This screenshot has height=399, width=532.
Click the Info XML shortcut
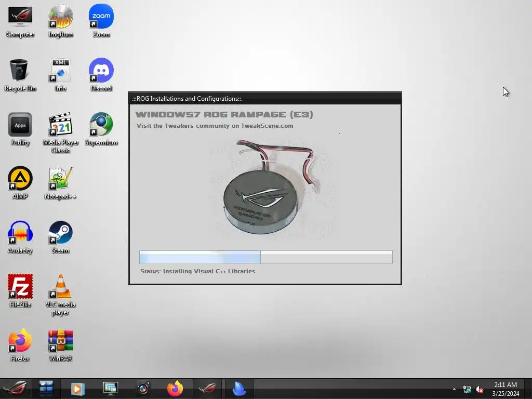pyautogui.click(x=60, y=75)
